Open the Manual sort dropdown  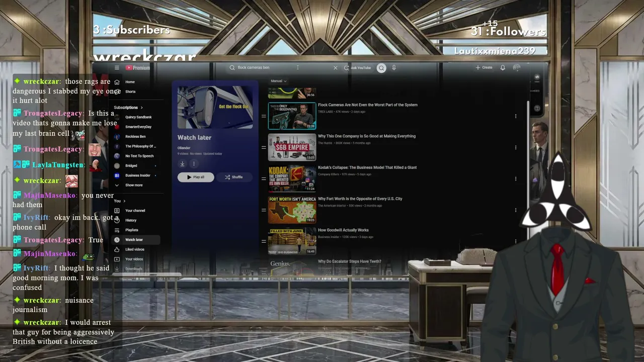(x=279, y=81)
